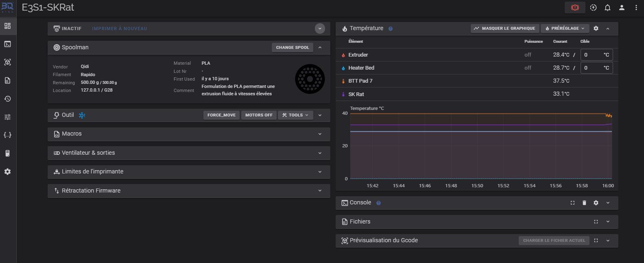Viewport: 644px width, 263px height.
Task: Open the Console sidebar icon
Action: (x=7, y=44)
